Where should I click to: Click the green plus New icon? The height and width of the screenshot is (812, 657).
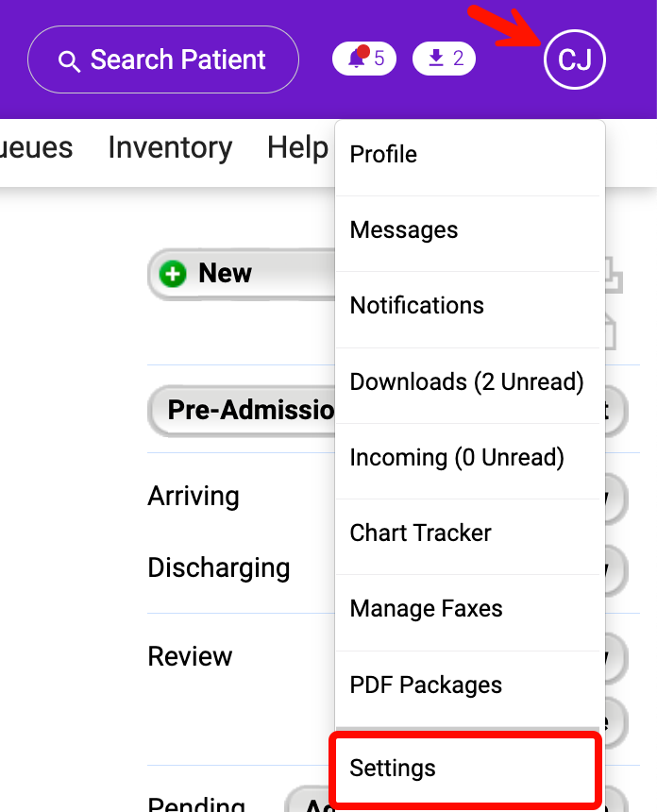(x=174, y=274)
